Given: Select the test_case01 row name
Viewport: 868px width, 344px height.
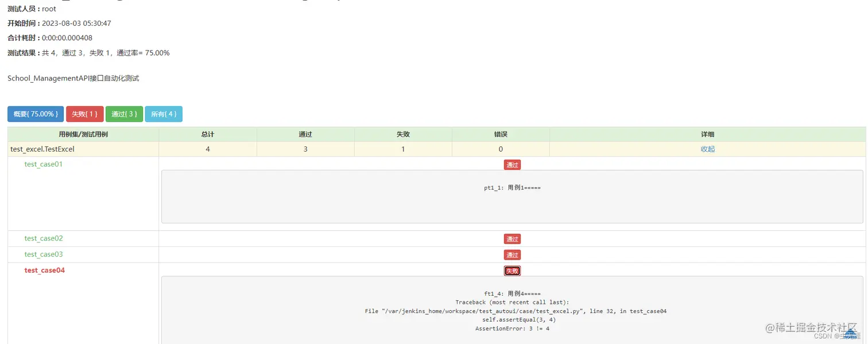Looking at the screenshot, I should tap(44, 164).
